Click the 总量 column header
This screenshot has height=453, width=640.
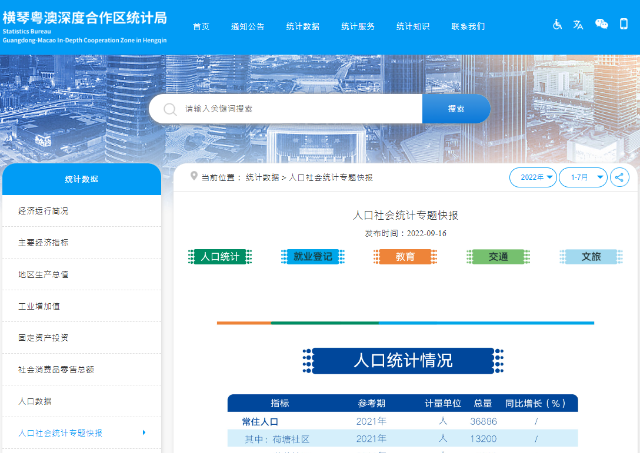point(482,403)
